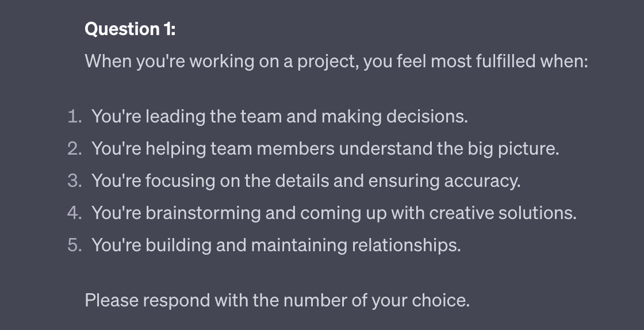Screen dimensions: 644x330
Task: Click the list number 3 marker
Action: (75, 181)
